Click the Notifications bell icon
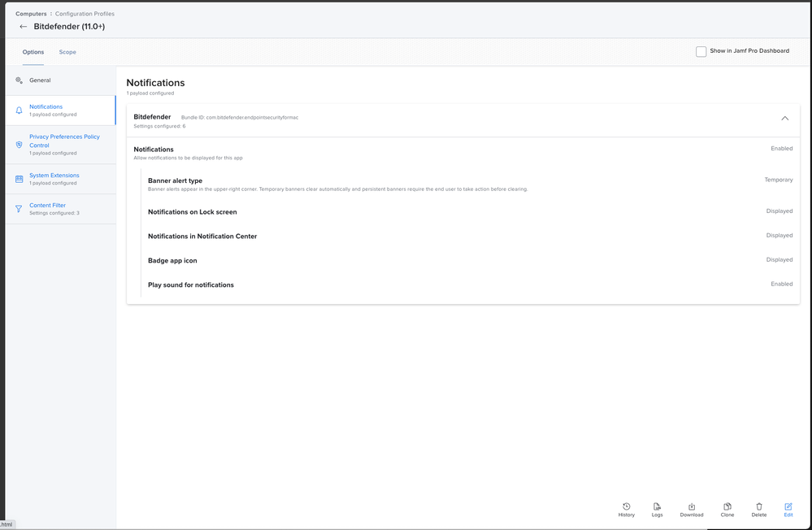The image size is (812, 530). (x=20, y=111)
